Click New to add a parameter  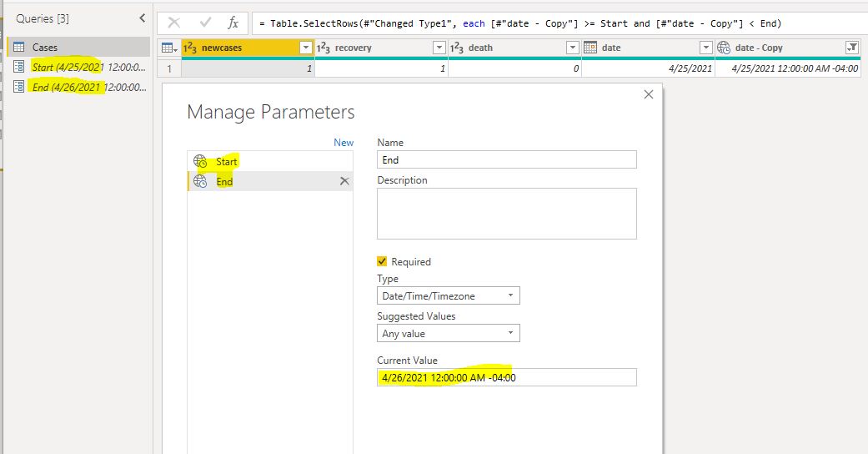pos(344,143)
